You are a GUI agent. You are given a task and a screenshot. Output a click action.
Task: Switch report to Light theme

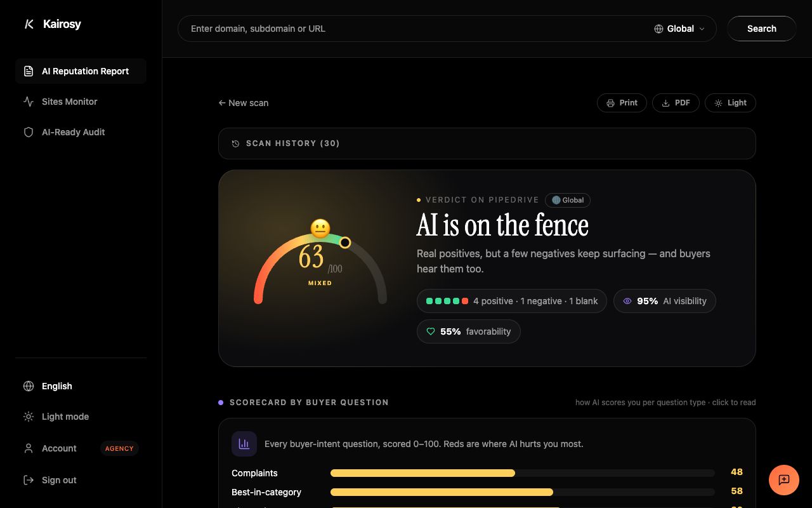[x=730, y=103]
